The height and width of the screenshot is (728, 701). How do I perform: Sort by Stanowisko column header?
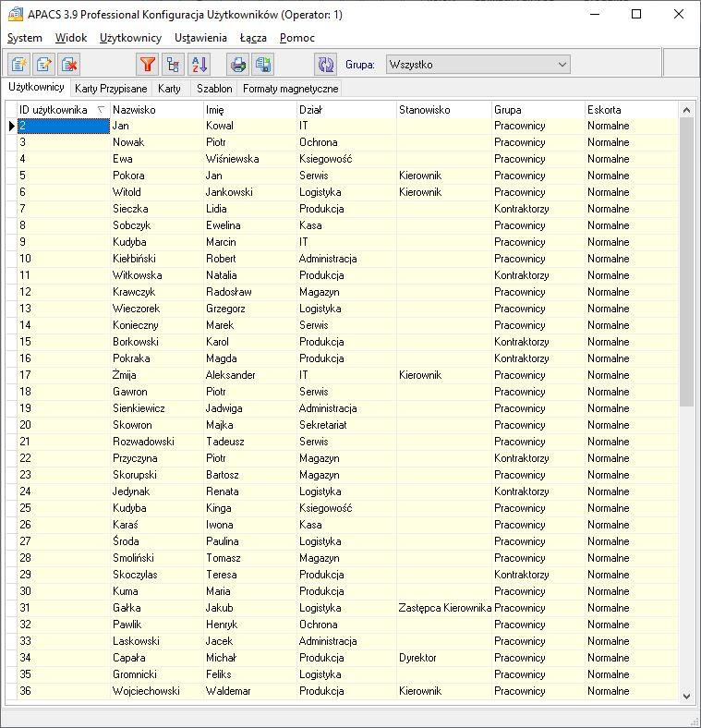tap(444, 110)
